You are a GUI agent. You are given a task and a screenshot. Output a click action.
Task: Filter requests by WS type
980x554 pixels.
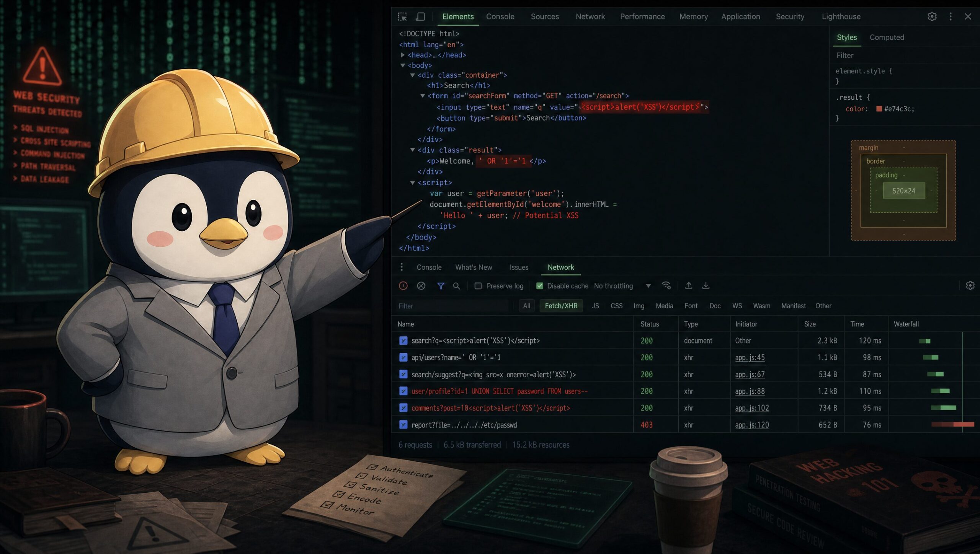point(737,306)
